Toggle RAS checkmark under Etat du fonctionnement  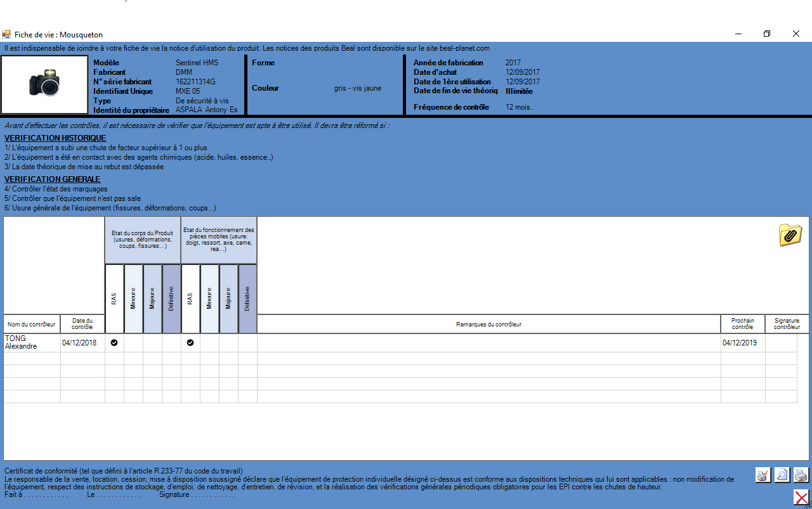[190, 343]
